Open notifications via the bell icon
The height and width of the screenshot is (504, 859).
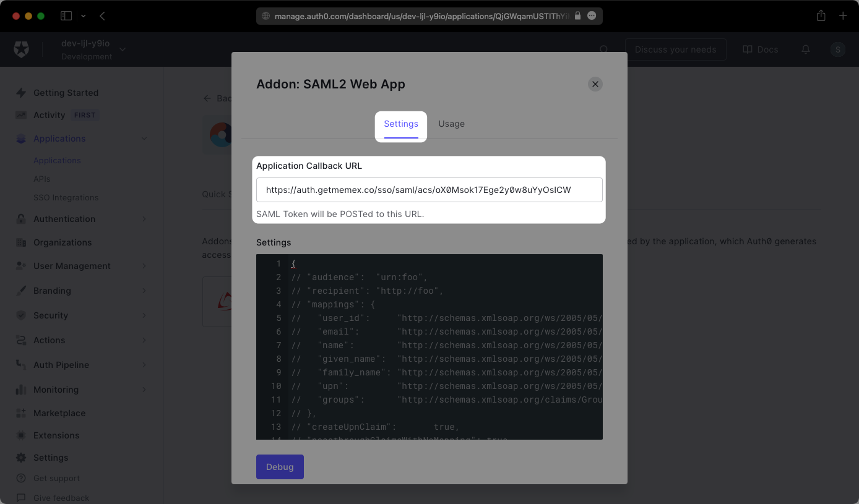point(805,49)
